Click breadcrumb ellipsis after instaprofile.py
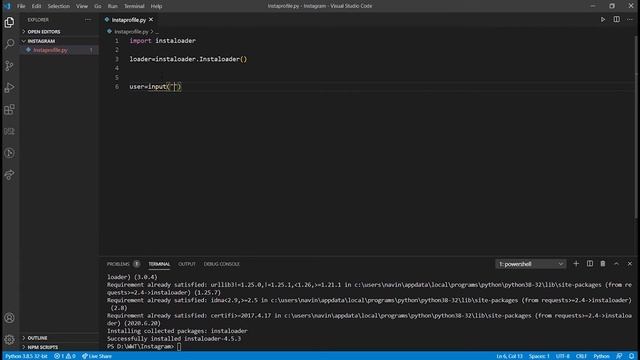The height and width of the screenshot is (360, 640). pos(157,32)
